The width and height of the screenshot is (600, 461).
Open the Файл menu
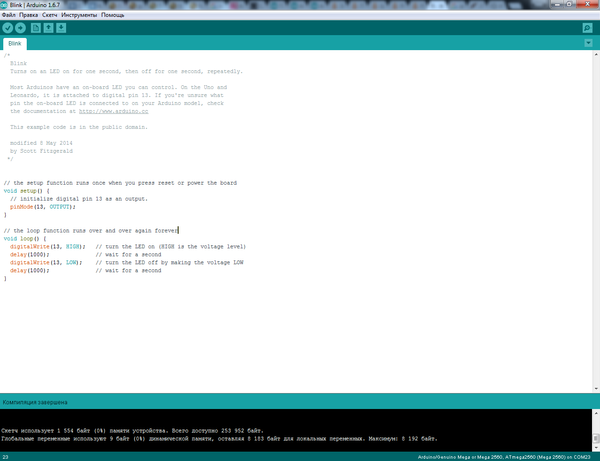(x=8, y=15)
